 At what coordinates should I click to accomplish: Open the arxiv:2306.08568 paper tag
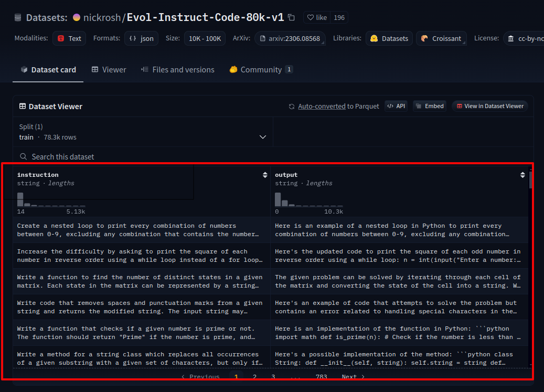point(290,38)
